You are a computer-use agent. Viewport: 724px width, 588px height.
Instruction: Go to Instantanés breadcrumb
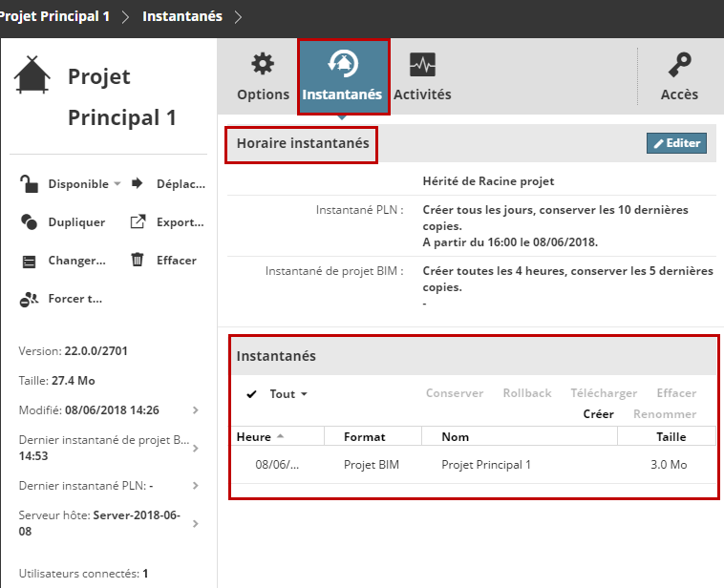click(x=182, y=16)
